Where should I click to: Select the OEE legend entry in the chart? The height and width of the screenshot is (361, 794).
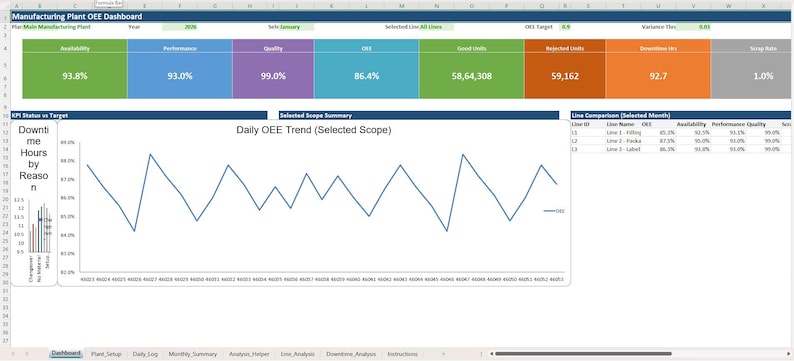(554, 211)
